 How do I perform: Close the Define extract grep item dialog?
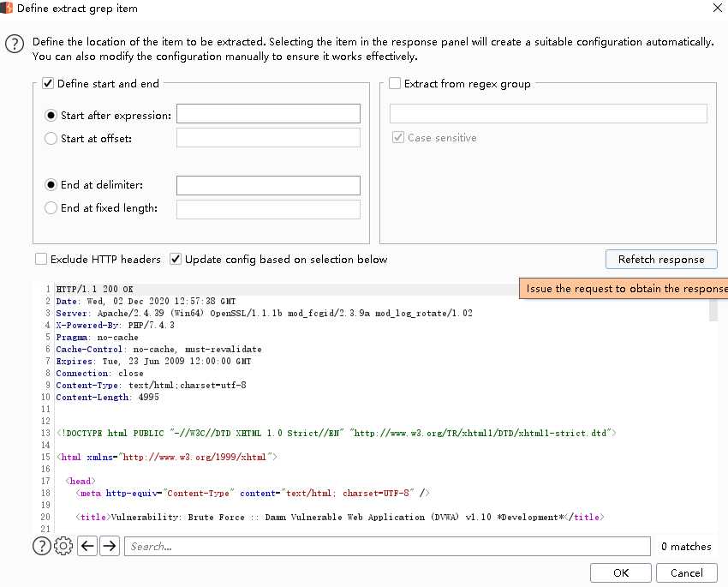(718, 8)
